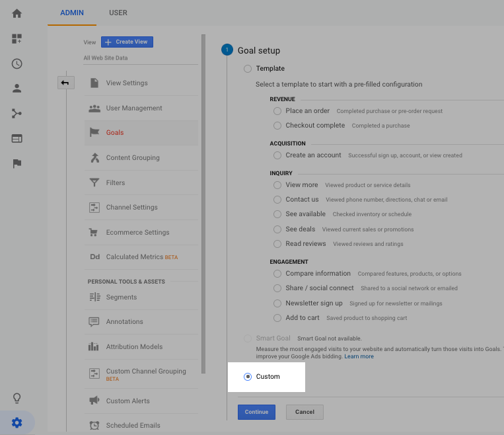Click the Channel Settings icon
Screen dimensions: 504x435
(94, 208)
